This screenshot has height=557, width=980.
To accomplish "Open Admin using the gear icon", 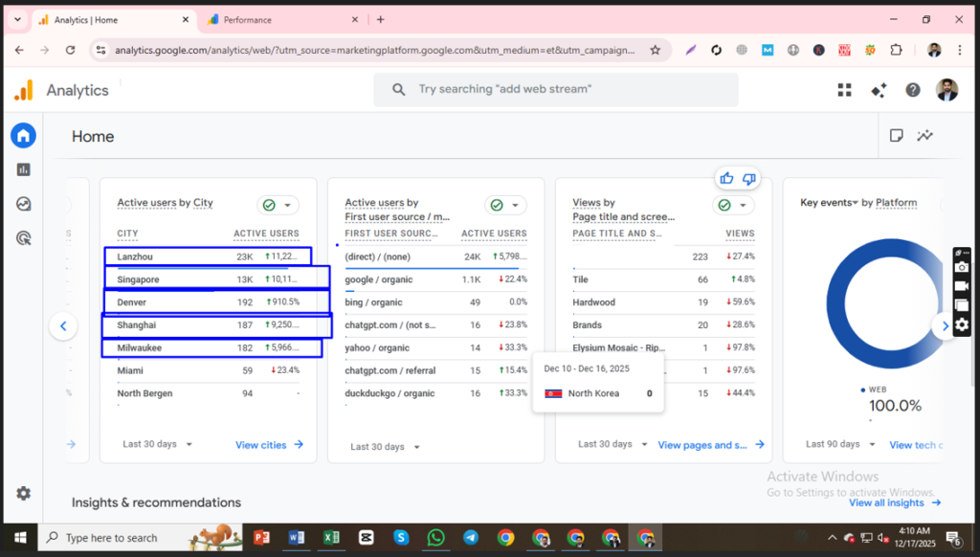I will (x=23, y=493).
